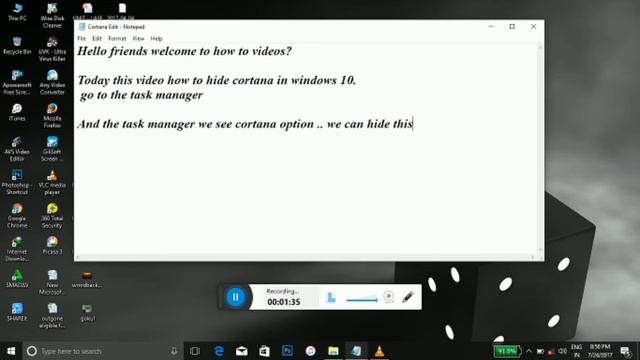
Task: Switch to Notepad taskbar button
Action: [x=356, y=351]
